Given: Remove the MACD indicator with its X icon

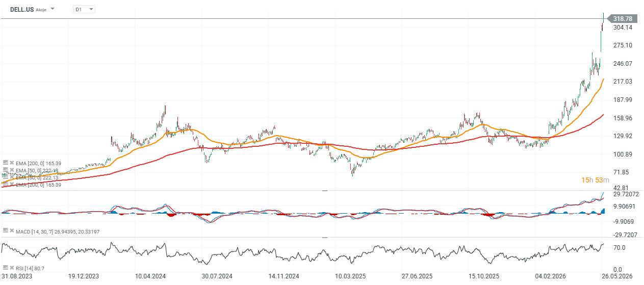Looking at the screenshot, I should pos(12,232).
